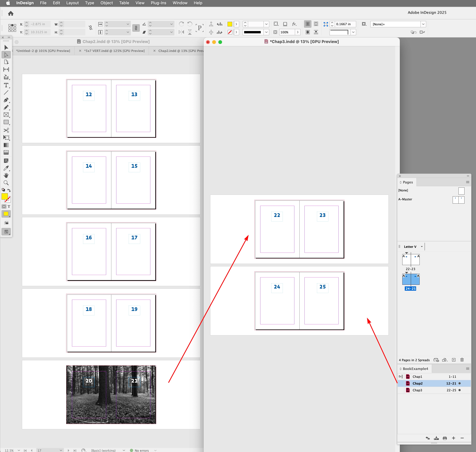The height and width of the screenshot is (452, 476).
Task: Choose the Zoom tool magnifier
Action: pyautogui.click(x=6, y=183)
